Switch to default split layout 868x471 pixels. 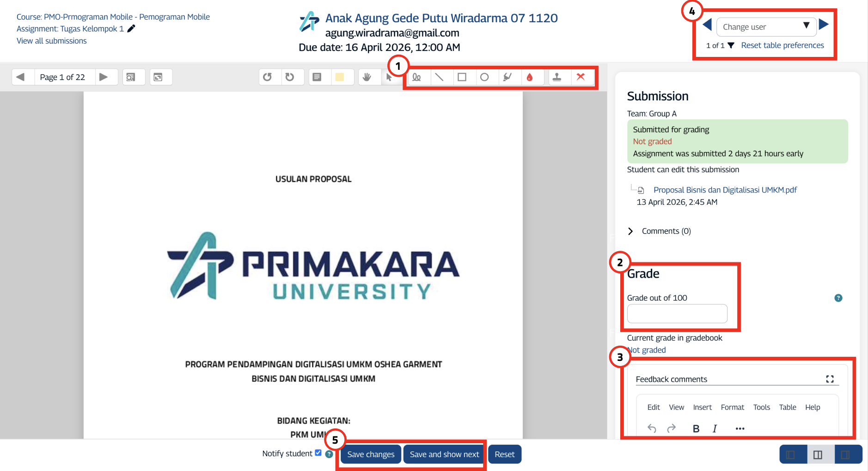point(818,455)
